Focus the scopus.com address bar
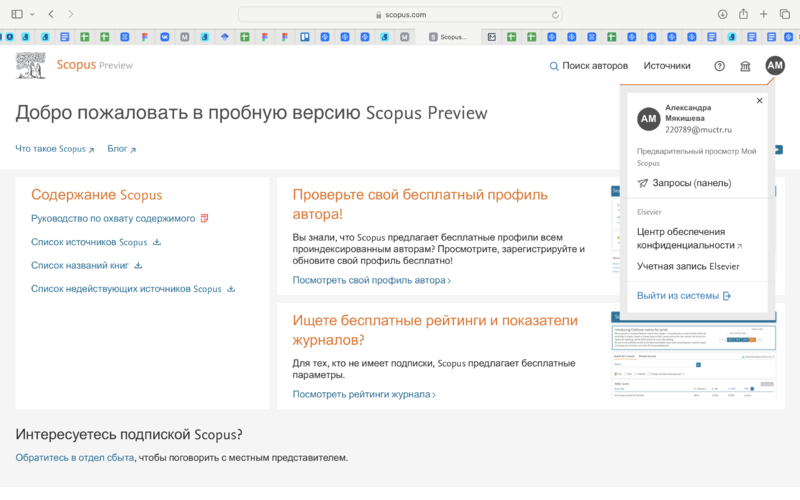This screenshot has width=800, height=500. [400, 15]
